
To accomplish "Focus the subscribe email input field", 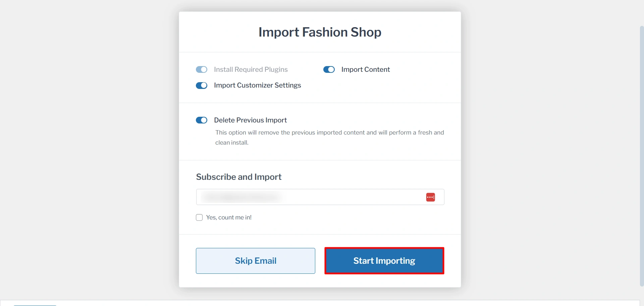I will (320, 197).
